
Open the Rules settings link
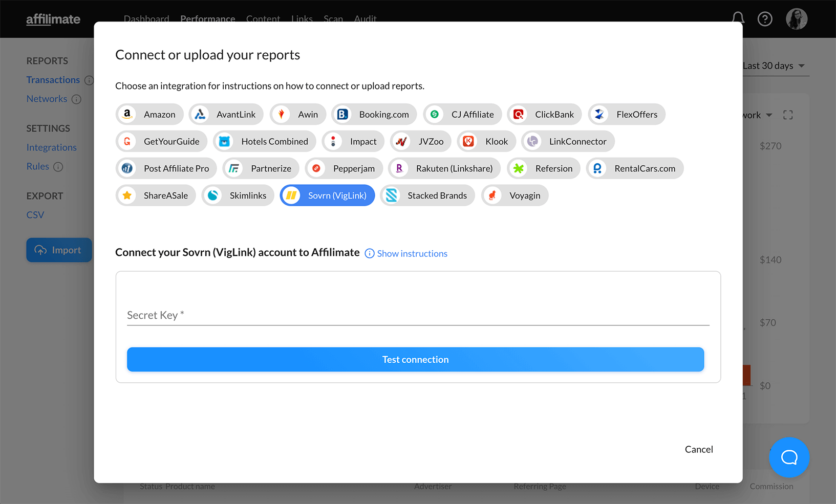tap(38, 166)
